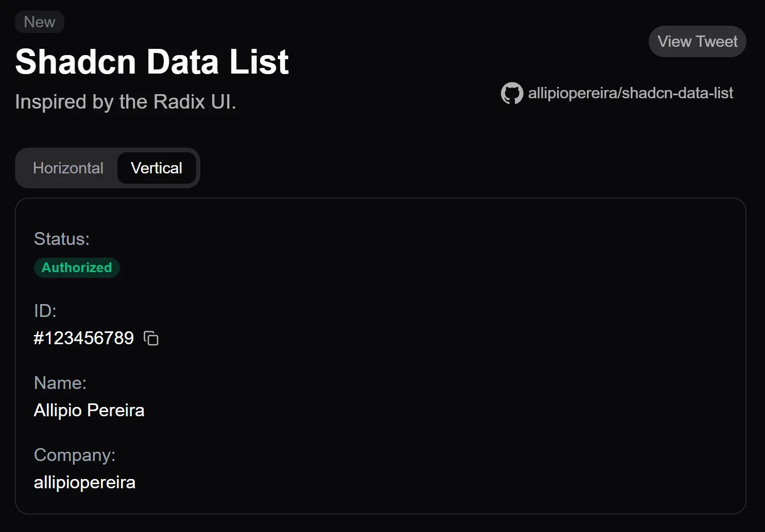The height and width of the screenshot is (532, 765).
Task: Select Horizontal in the layout toggle
Action: point(68,168)
